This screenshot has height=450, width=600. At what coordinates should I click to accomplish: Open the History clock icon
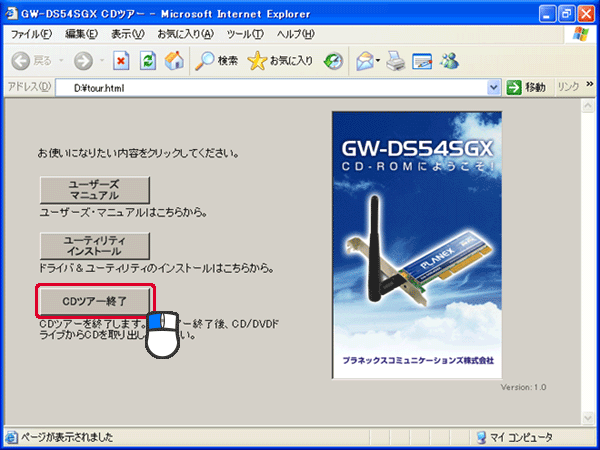coord(333,60)
